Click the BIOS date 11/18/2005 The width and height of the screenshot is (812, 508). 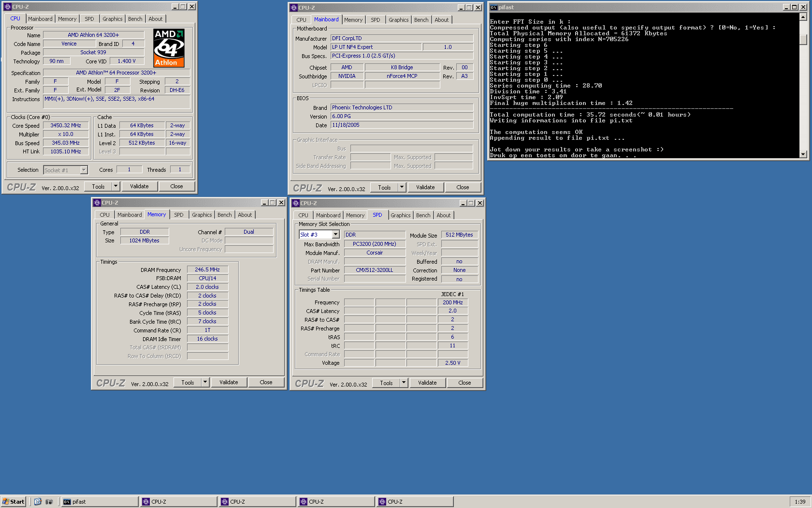[x=402, y=125]
